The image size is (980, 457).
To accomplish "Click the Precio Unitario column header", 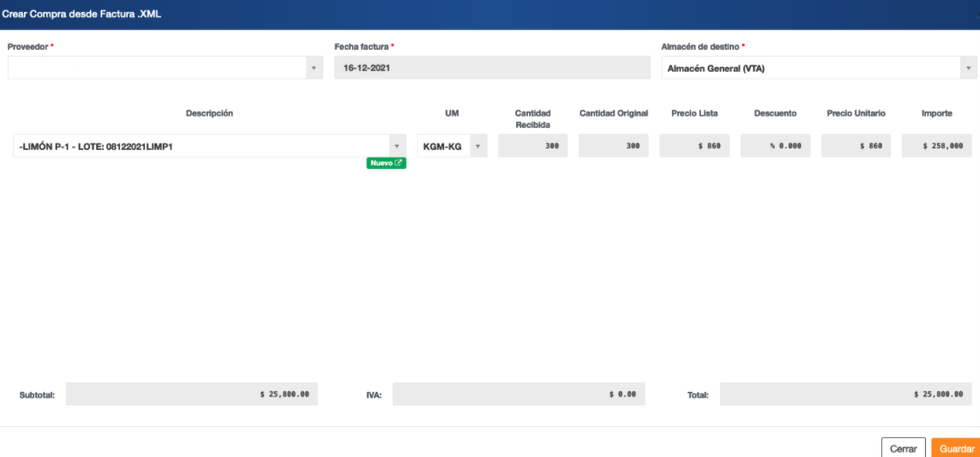I will pyautogui.click(x=856, y=113).
